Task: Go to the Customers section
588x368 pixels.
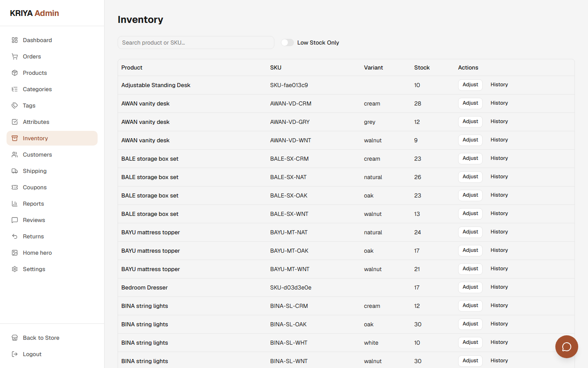Action: tap(52, 155)
